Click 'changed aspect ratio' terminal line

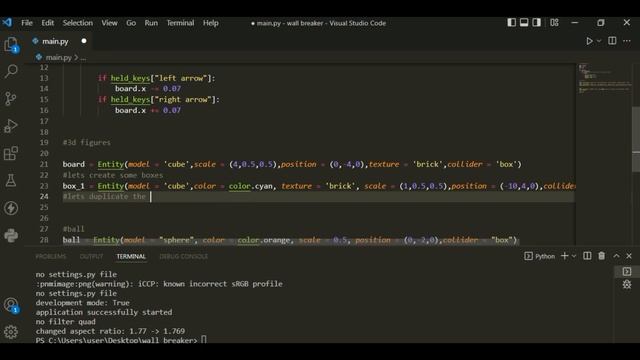[110, 331]
